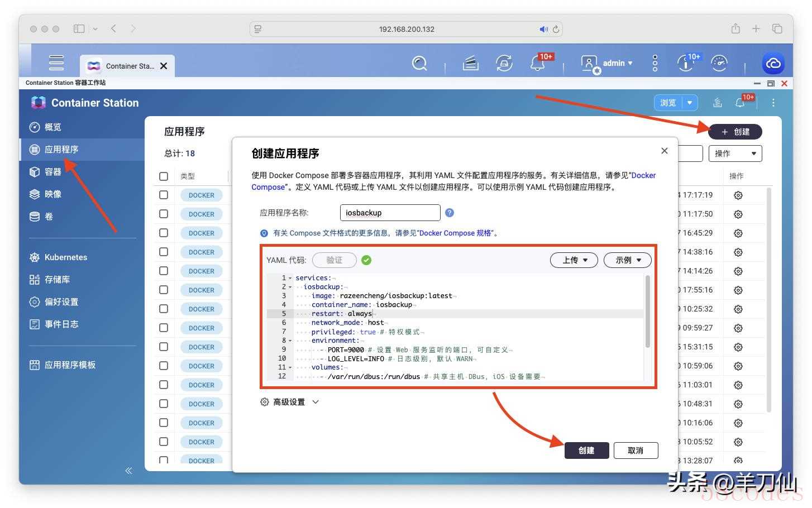Click the QTS search magnifier icon
Screen dimensions: 812x508
pyautogui.click(x=419, y=63)
